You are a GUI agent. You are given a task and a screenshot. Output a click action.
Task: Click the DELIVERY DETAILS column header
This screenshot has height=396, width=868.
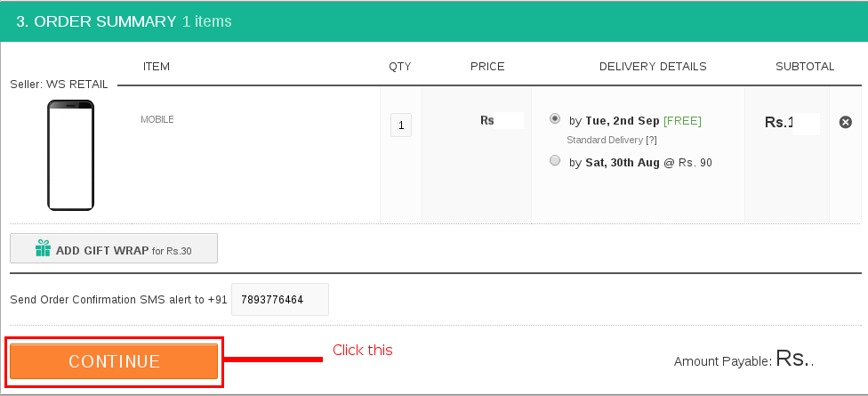(x=653, y=67)
